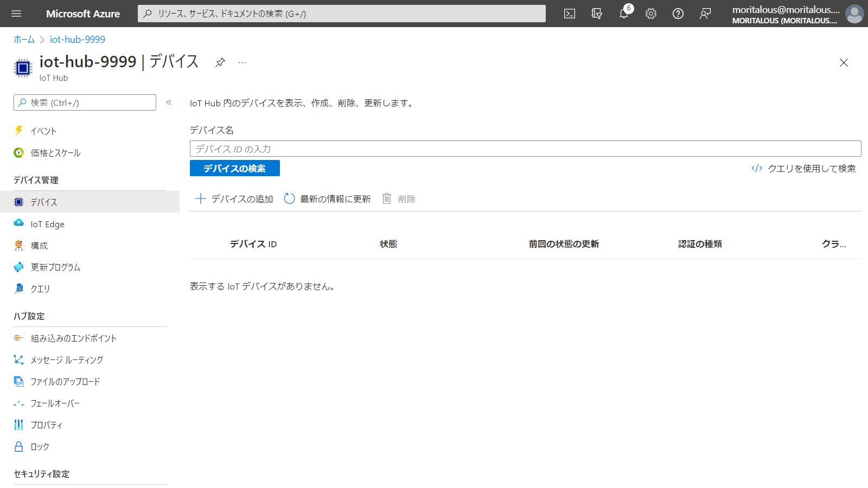Image resolution: width=868 pixels, height=488 pixels.
Task: Open the notifications bell
Action: coord(624,14)
